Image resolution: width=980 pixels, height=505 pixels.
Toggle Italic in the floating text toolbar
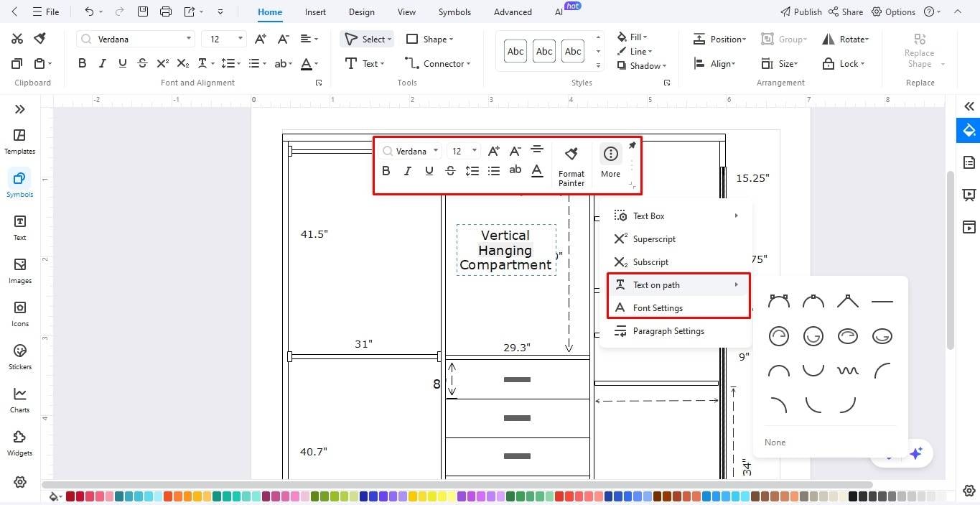point(408,170)
